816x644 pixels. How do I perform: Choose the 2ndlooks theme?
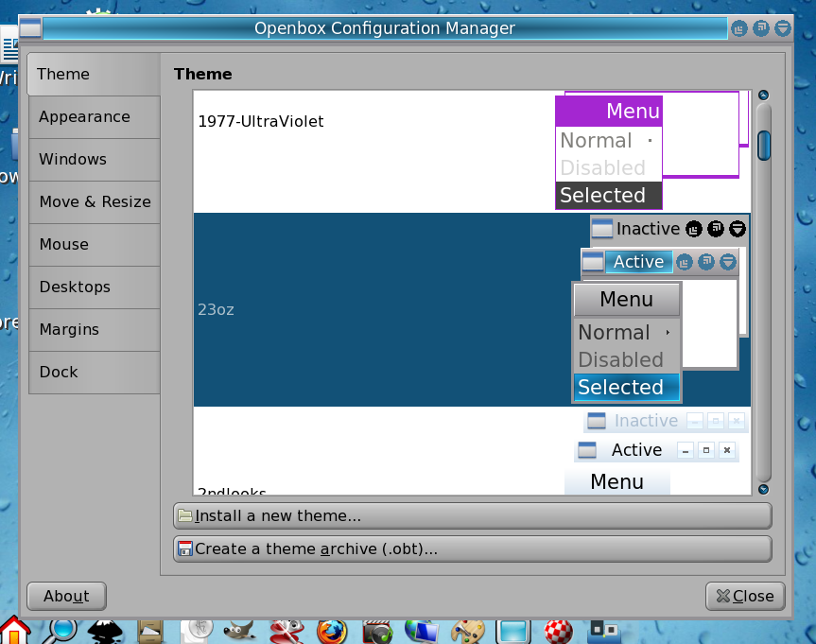point(472,451)
